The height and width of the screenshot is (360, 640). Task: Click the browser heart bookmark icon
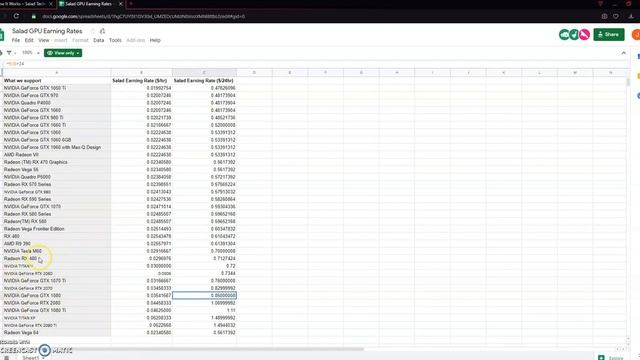[616, 16]
